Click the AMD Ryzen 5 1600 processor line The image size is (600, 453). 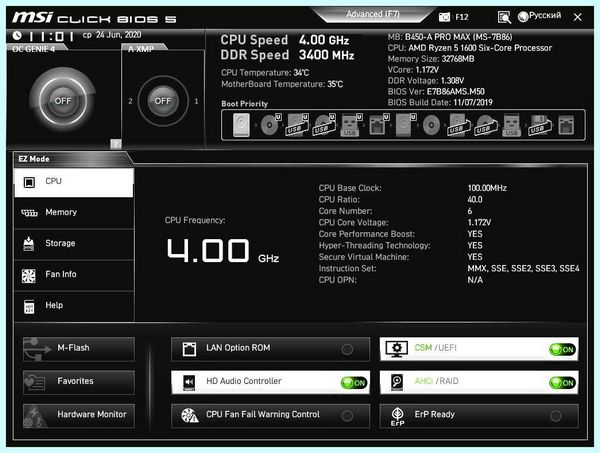pos(470,48)
